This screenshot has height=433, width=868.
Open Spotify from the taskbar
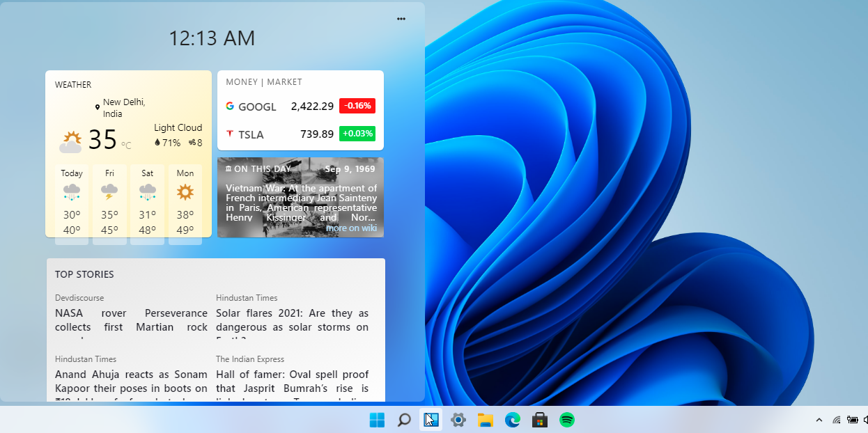(x=567, y=420)
